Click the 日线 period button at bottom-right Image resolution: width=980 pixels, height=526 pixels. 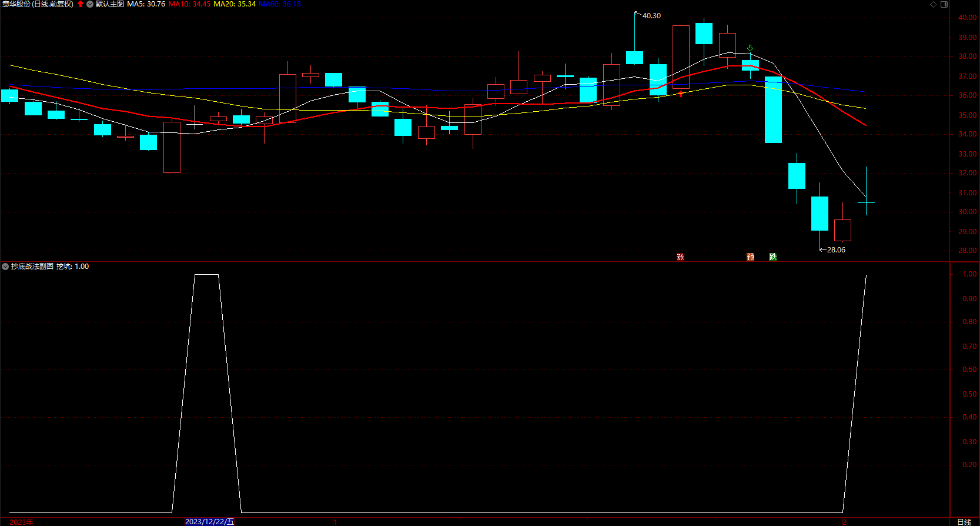click(964, 522)
